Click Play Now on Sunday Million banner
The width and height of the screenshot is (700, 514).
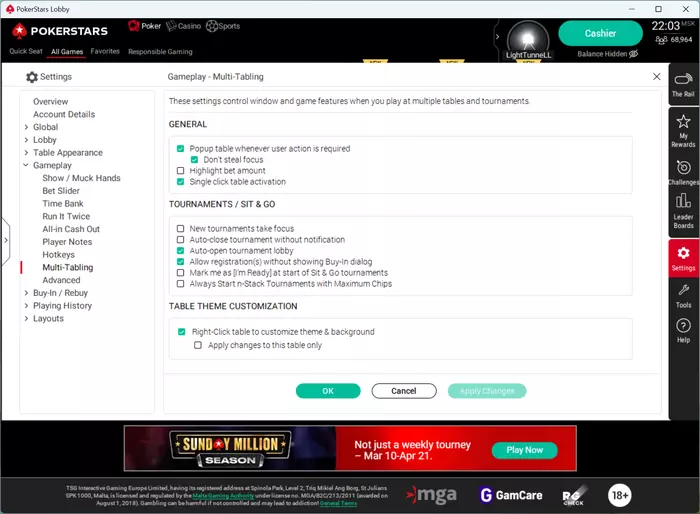point(525,450)
